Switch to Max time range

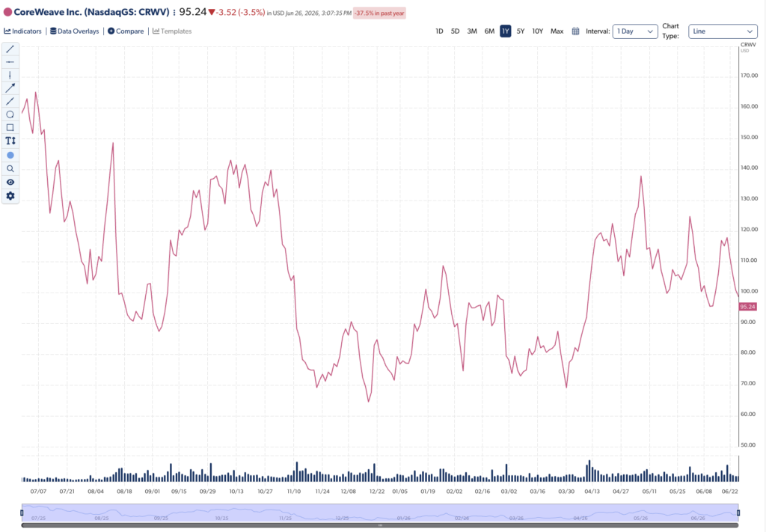(x=557, y=31)
